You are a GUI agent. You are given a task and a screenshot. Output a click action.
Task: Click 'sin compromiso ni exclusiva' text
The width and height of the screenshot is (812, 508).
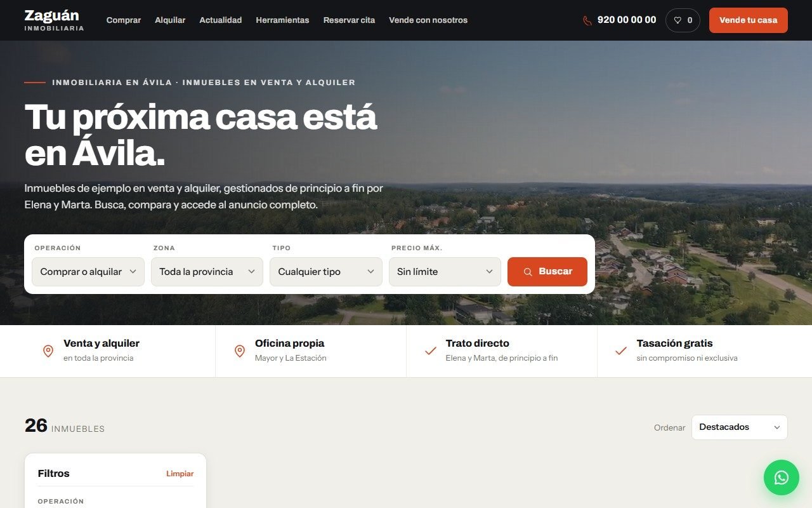(x=687, y=358)
